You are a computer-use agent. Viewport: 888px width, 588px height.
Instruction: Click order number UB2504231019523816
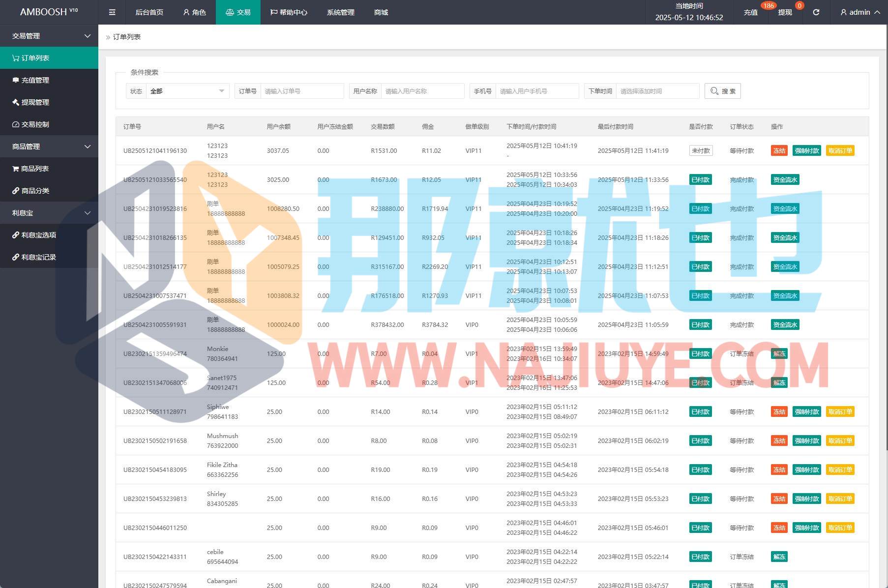(x=155, y=209)
